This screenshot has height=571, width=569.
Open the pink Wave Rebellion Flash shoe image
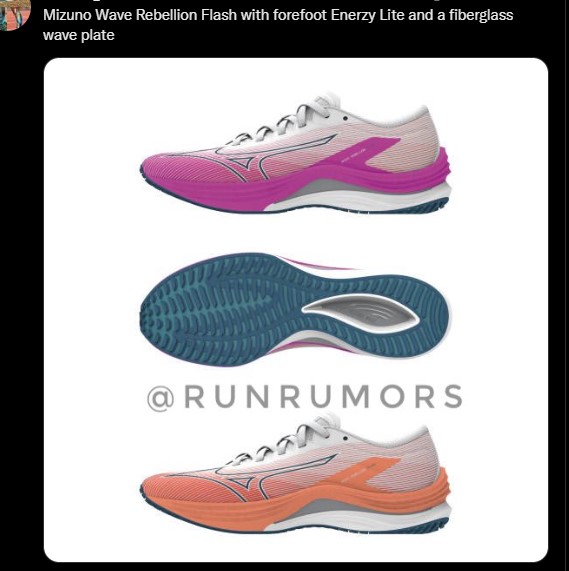point(296,153)
